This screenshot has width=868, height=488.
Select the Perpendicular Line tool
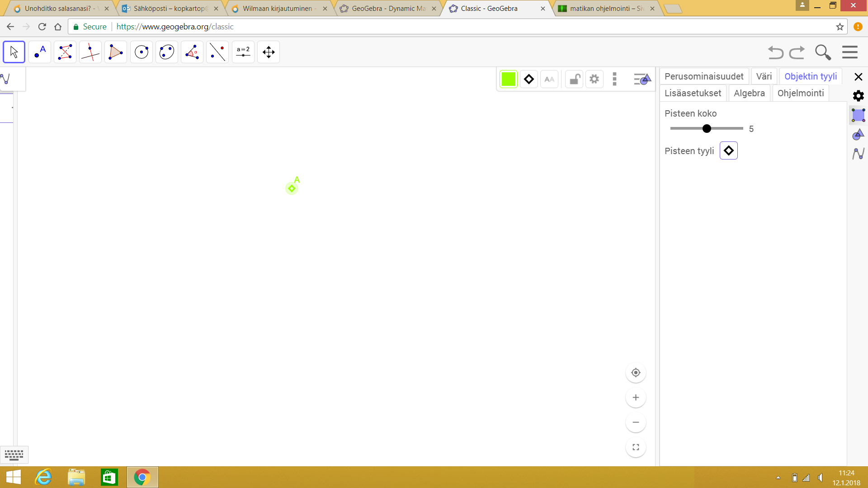[x=90, y=52]
